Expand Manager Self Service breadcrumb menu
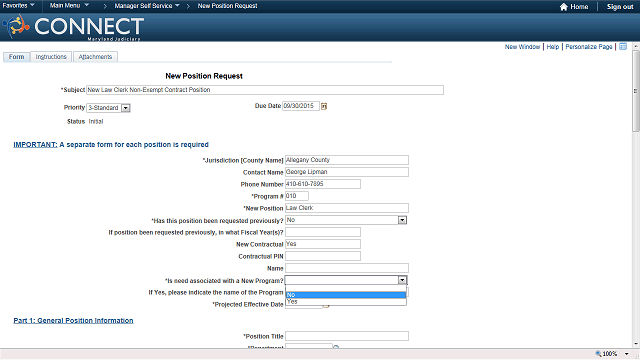 [x=147, y=6]
